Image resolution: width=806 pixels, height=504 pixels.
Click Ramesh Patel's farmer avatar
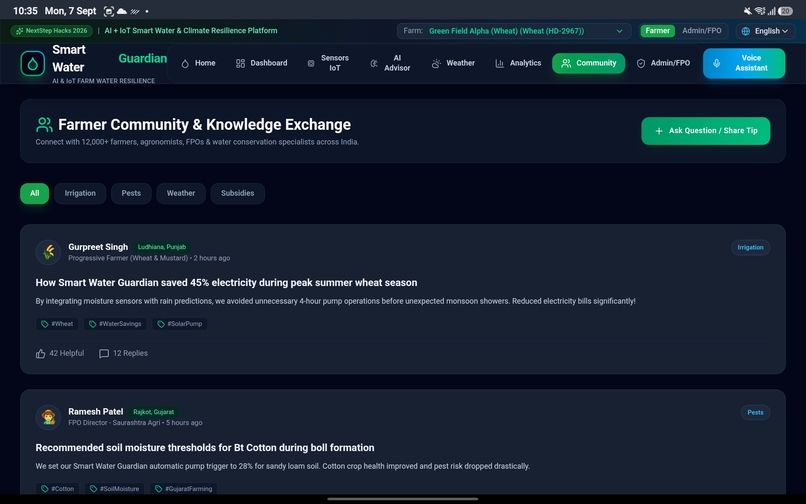click(x=48, y=417)
